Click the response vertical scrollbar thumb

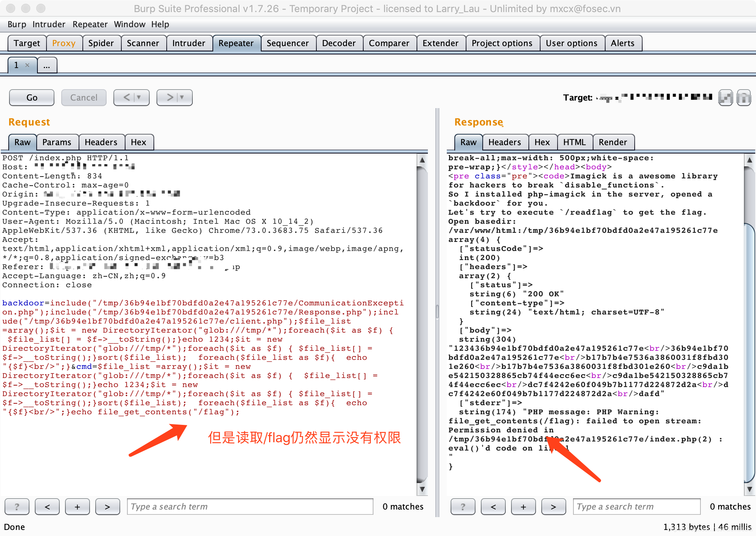tap(749, 352)
